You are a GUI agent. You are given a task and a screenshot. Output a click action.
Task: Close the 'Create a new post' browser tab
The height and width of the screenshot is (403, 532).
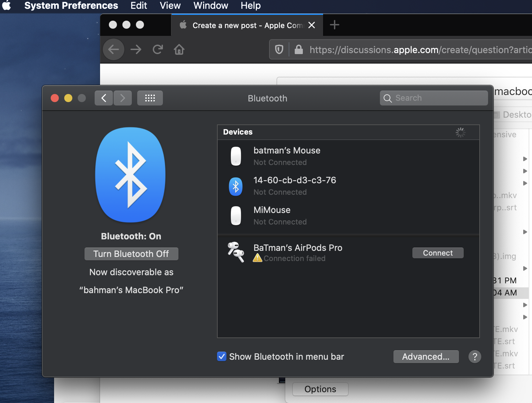point(312,25)
